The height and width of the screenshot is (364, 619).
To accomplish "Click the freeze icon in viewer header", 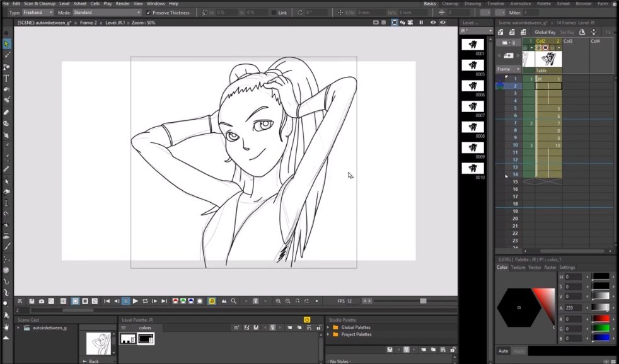I will (421, 22).
